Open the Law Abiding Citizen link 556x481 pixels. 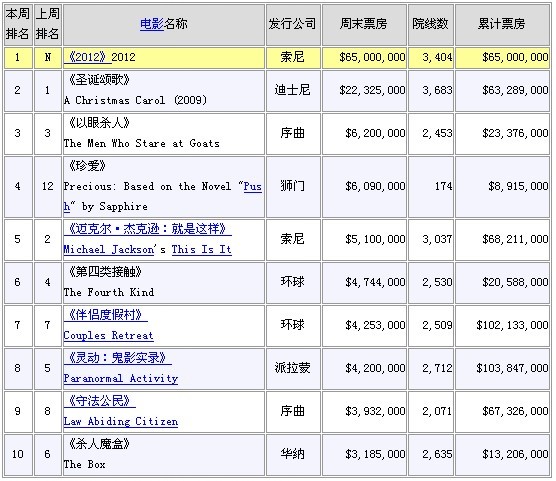click(121, 422)
